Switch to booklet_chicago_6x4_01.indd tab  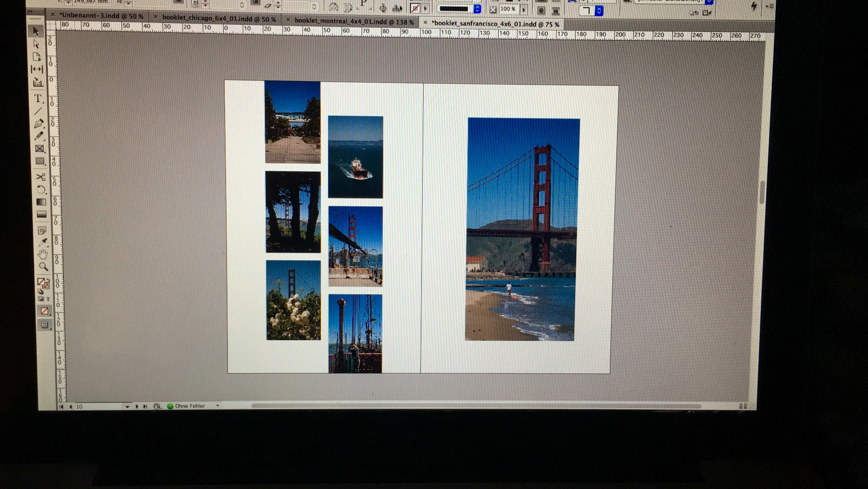pyautogui.click(x=219, y=19)
